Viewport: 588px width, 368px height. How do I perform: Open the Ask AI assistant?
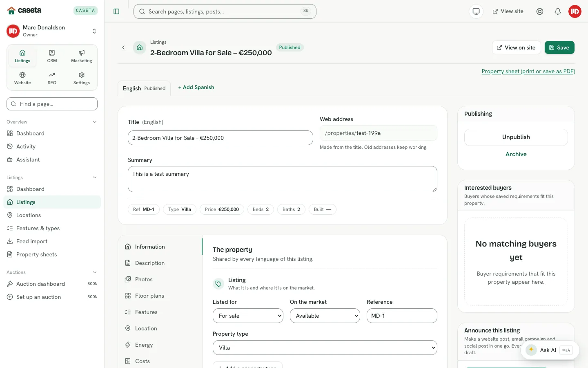550,350
